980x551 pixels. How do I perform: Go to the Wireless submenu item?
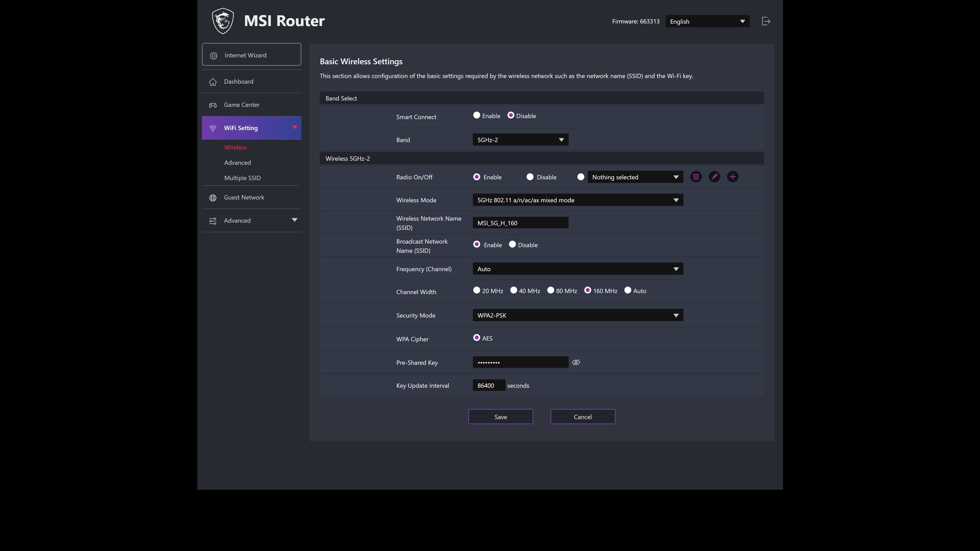236,147
